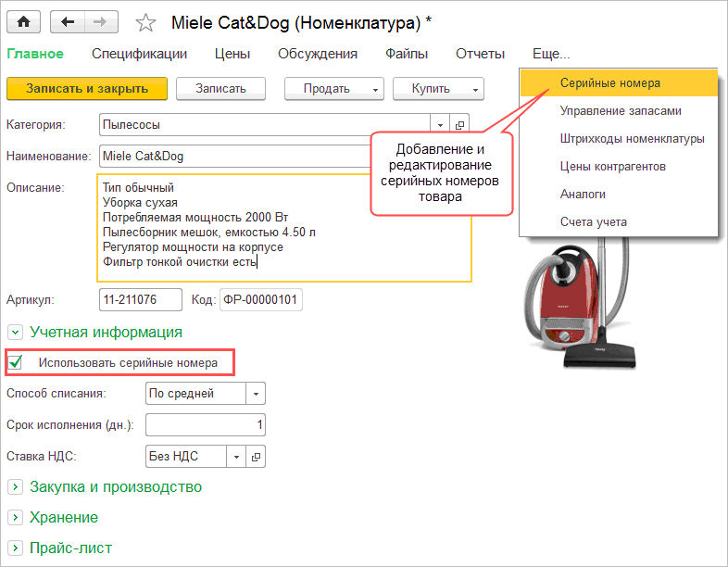The width and height of the screenshot is (728, 567).
Task: Open the Категория item with the open-form icon
Action: (459, 125)
